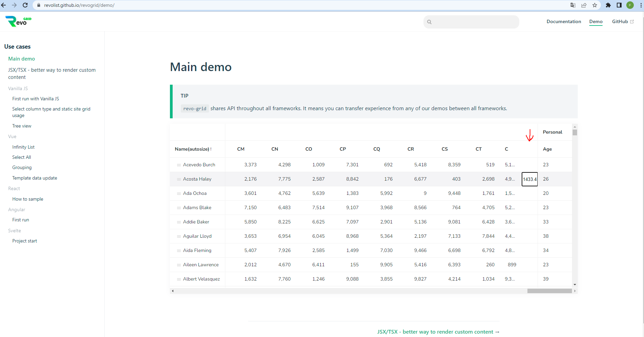This screenshot has height=337, width=644.
Task: Click drag handle beside Ada Ochoa
Action: 179,193
